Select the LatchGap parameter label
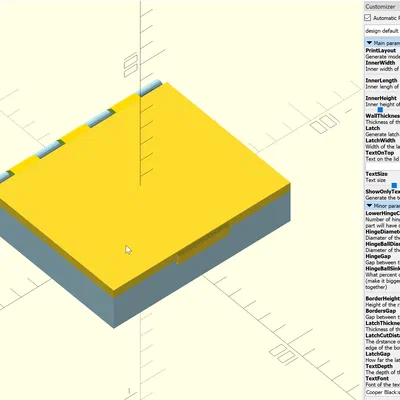Screen dimensions: 400x400 pyautogui.click(x=378, y=354)
